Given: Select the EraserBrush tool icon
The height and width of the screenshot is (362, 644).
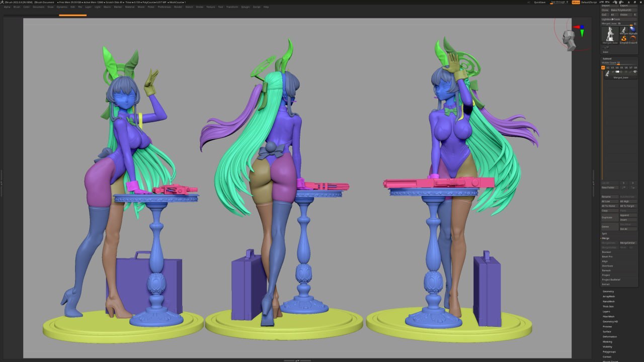Looking at the screenshot, I should [x=632, y=39].
